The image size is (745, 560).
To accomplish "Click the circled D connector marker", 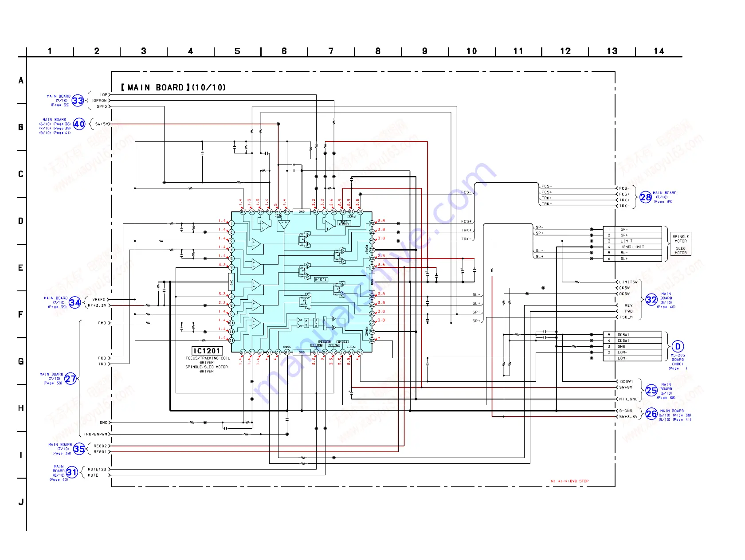I will 678,347.
